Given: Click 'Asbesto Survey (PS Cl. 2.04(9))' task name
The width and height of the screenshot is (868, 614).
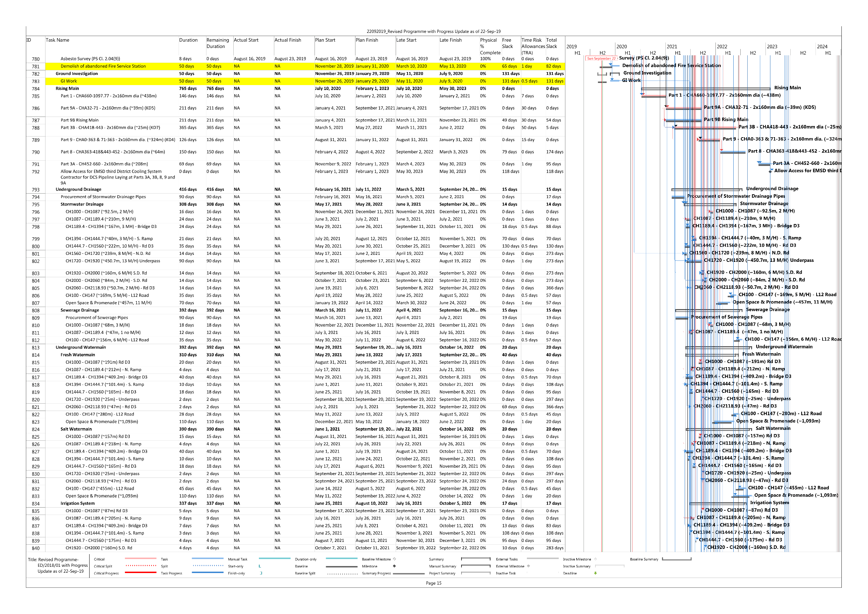Looking at the screenshot, I should [90, 59].
